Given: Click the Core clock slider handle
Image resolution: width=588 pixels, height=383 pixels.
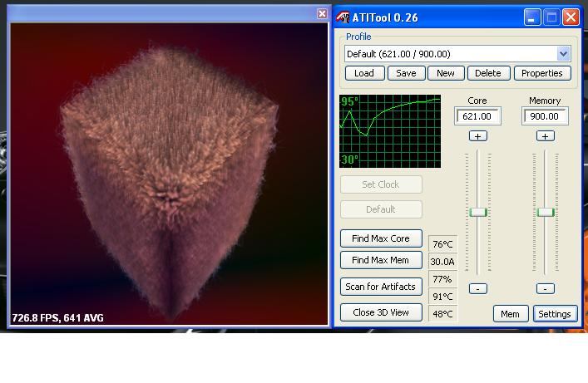Looking at the screenshot, I should (x=478, y=212).
